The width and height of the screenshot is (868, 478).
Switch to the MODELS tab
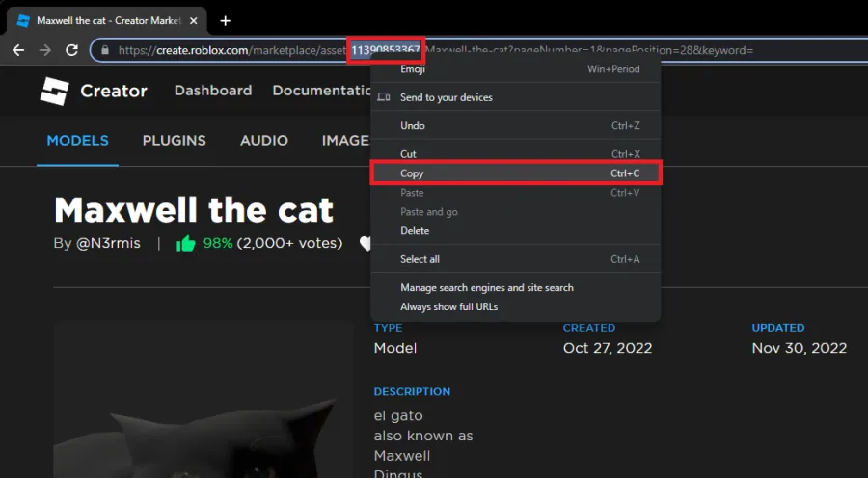[77, 141]
